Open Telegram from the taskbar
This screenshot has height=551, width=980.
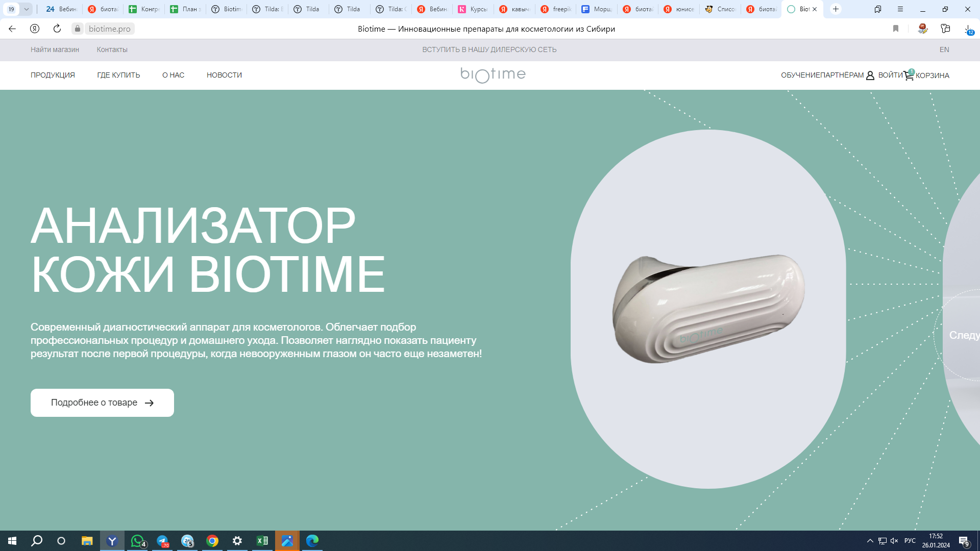click(162, 541)
